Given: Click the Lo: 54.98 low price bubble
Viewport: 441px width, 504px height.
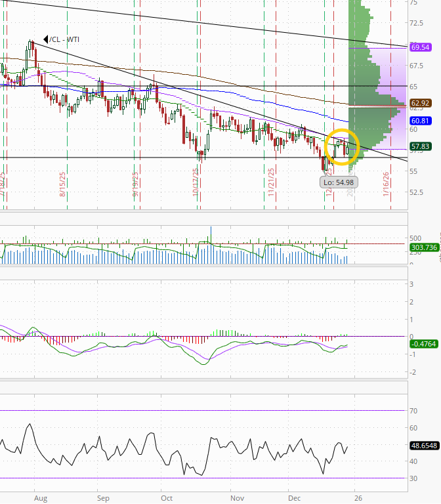Looking at the screenshot, I should tap(339, 182).
